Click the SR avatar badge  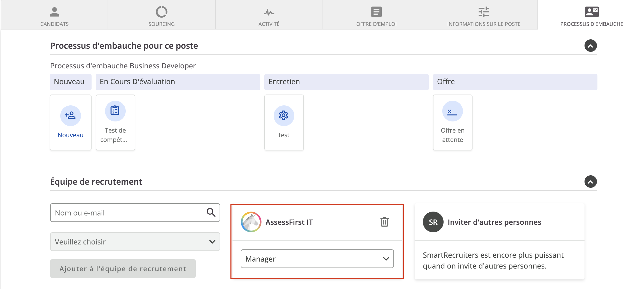coord(433,222)
